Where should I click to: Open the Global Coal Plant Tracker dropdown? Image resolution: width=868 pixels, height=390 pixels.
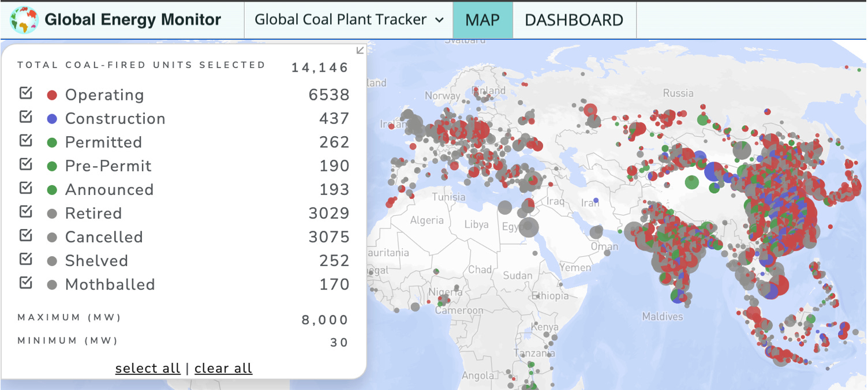[x=349, y=20]
